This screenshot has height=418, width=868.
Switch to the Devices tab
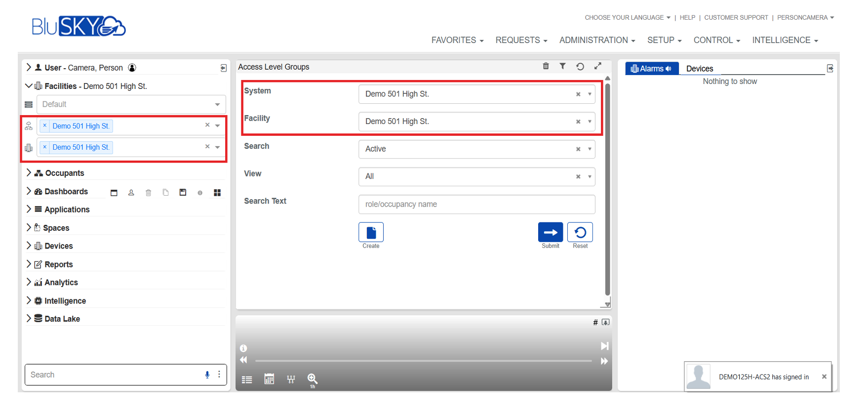(x=700, y=69)
